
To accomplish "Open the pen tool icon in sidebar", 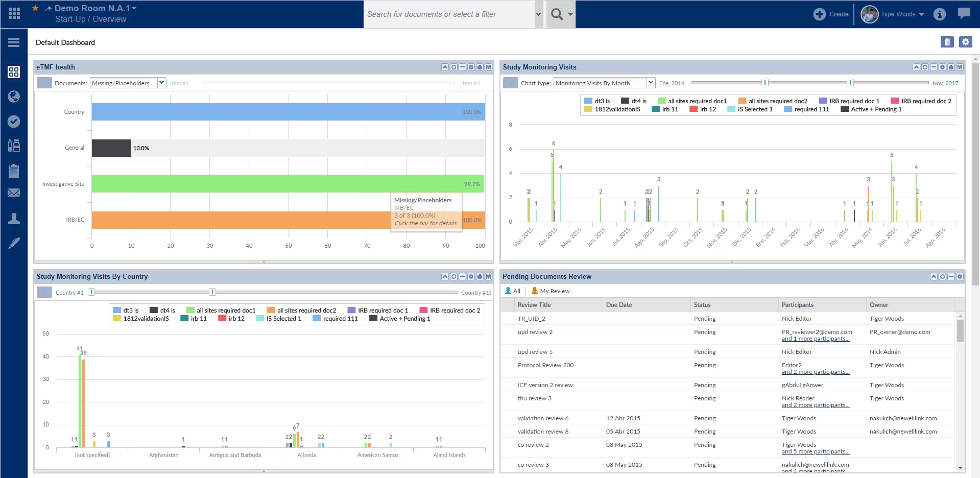I will coord(14,243).
